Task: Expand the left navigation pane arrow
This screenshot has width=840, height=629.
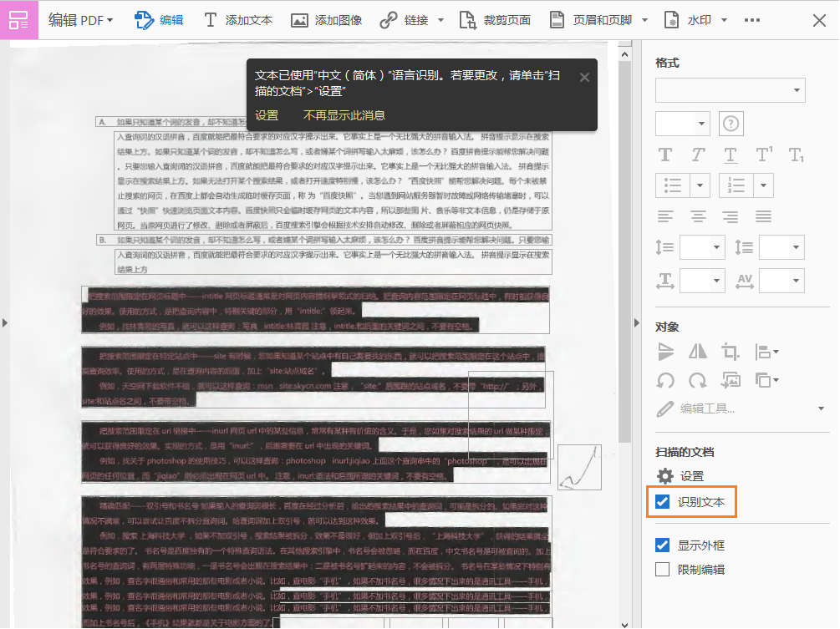Action: 5,322
